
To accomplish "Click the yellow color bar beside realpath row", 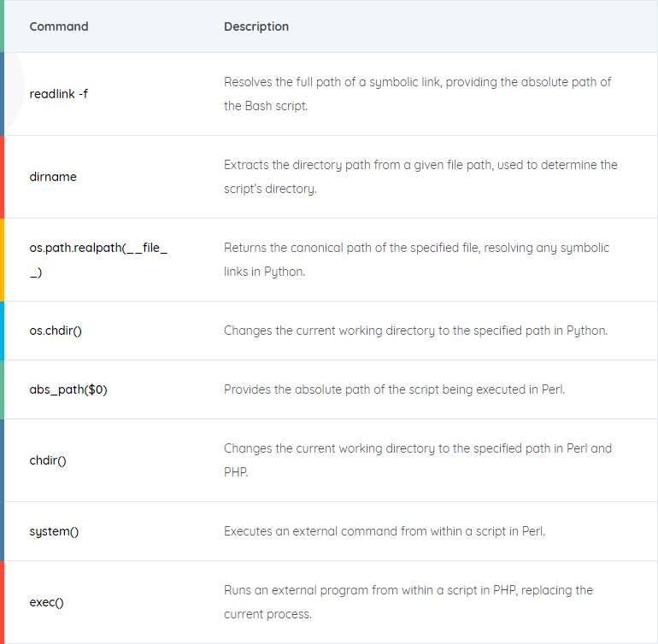I will coord(2,260).
